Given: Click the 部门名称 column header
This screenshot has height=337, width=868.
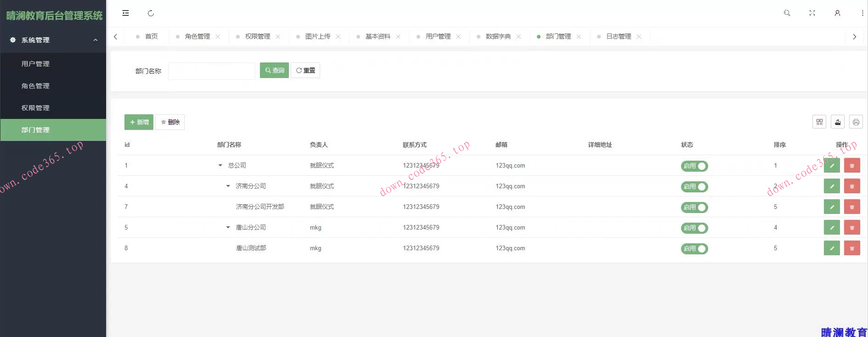Looking at the screenshot, I should (229, 145).
